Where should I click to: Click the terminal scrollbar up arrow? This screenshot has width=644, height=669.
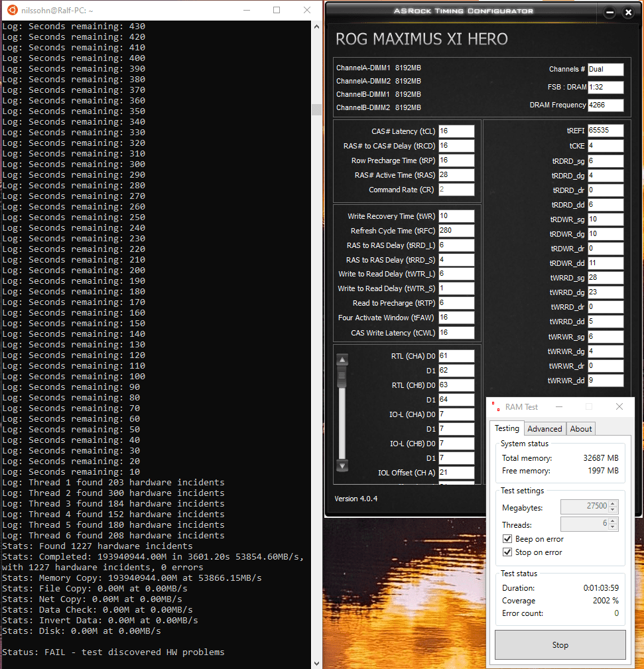pyautogui.click(x=316, y=27)
